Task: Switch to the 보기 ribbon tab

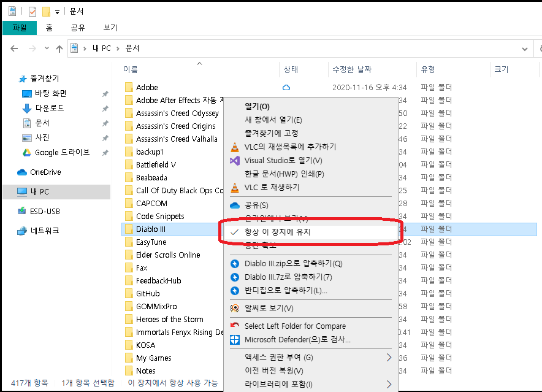Action: [x=110, y=28]
